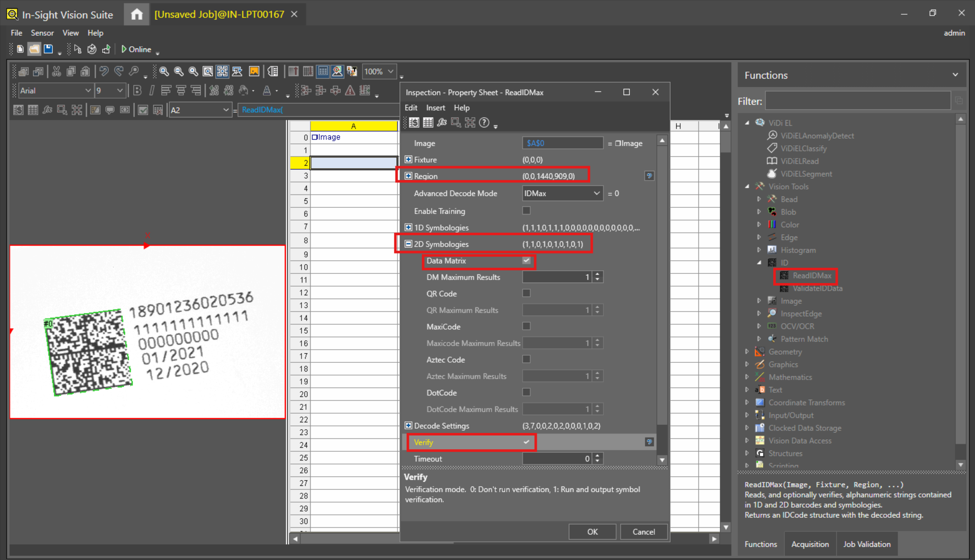Click the OK button
This screenshot has width=975, height=560.
(592, 532)
